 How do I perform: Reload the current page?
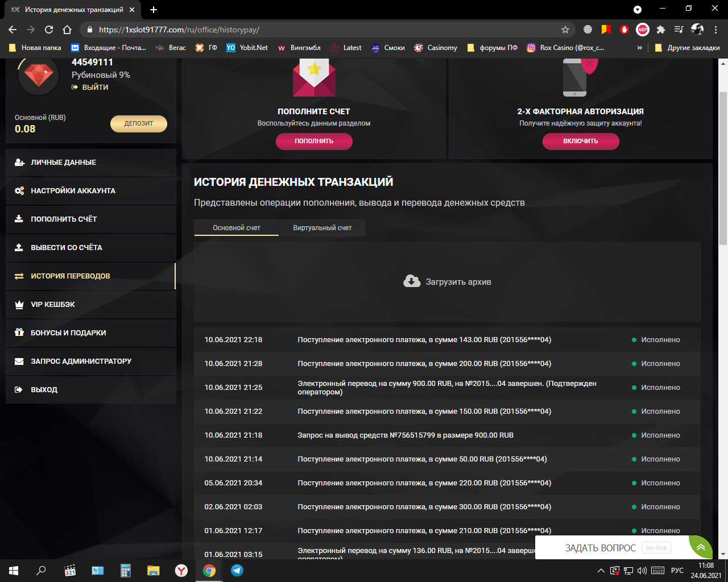[49, 30]
